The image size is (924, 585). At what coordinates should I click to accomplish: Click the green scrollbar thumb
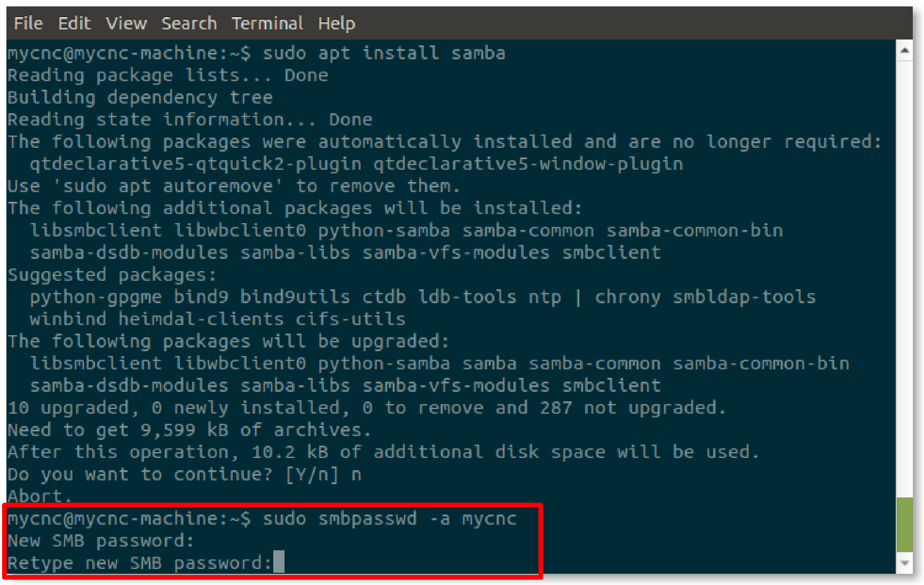point(904,524)
